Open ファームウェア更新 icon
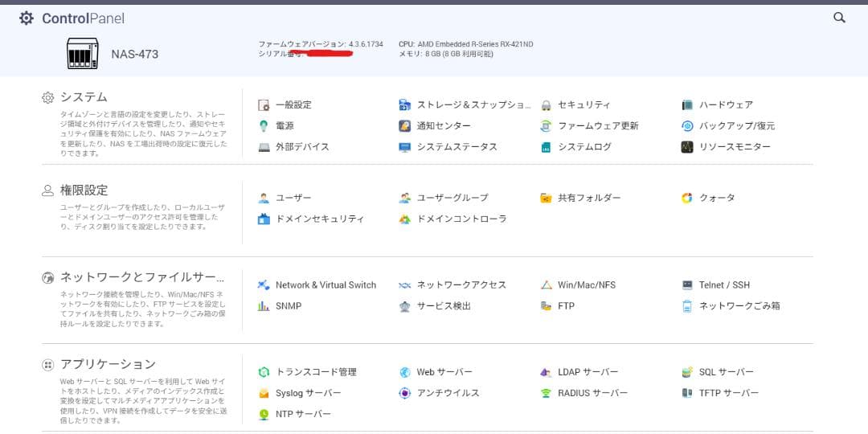The width and height of the screenshot is (868, 434). pos(546,126)
